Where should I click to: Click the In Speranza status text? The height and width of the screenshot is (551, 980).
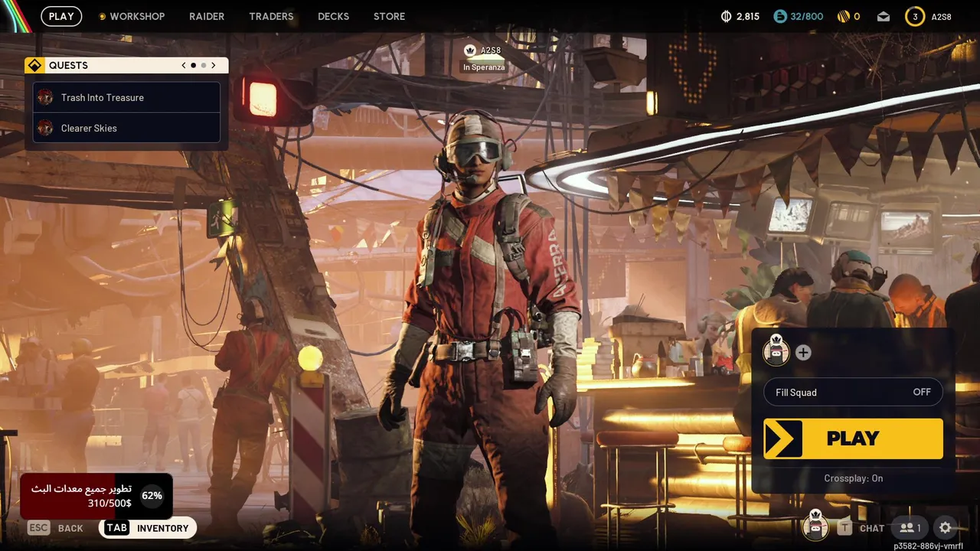click(484, 67)
